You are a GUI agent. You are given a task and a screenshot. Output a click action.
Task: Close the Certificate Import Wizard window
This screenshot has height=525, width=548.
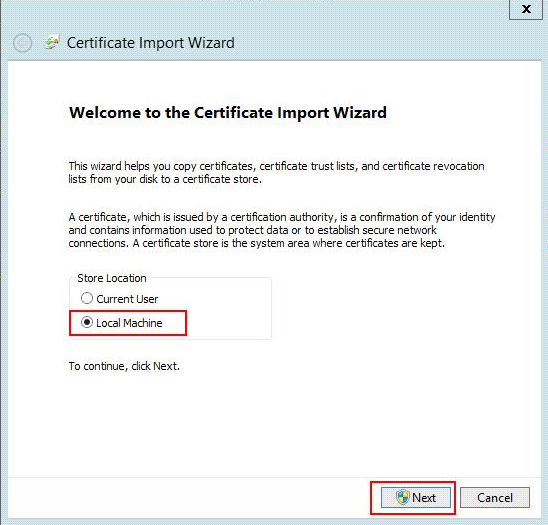(526, 9)
